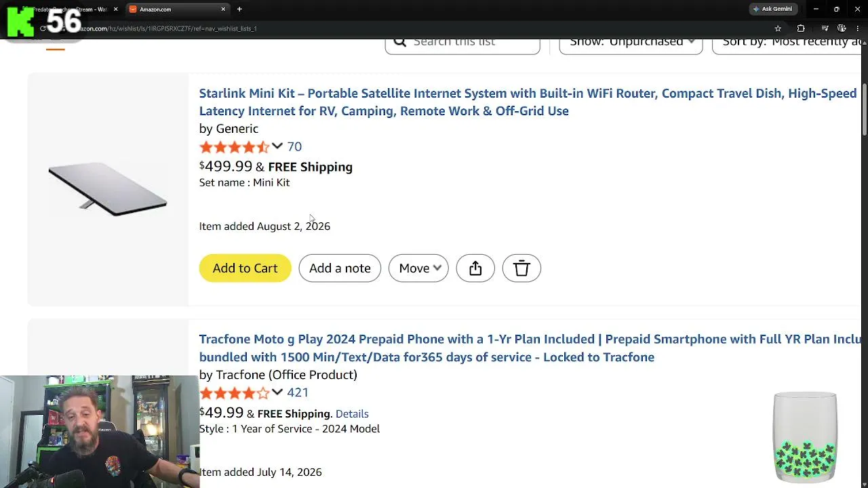Image resolution: width=868 pixels, height=488 pixels.
Task: Open the browser extensions puzzle icon
Action: pos(801,28)
